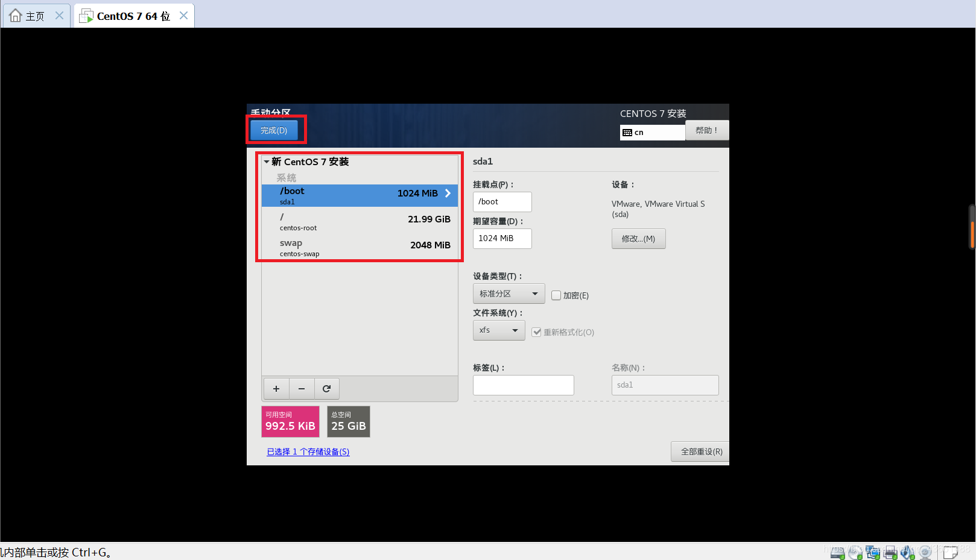976x560 pixels.
Task: Click the message log note icon
Action: pyautogui.click(x=951, y=552)
